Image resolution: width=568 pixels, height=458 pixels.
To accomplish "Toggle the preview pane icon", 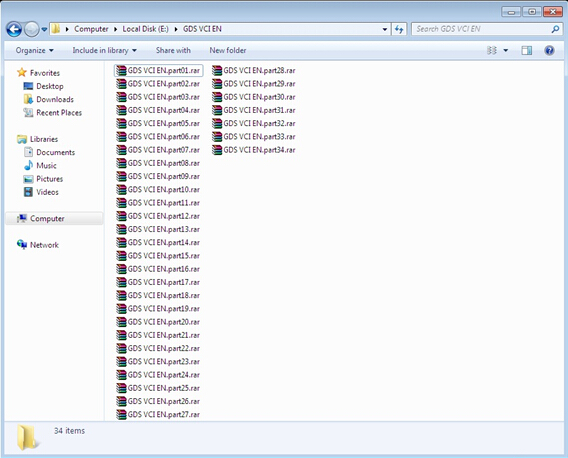I will (x=527, y=50).
